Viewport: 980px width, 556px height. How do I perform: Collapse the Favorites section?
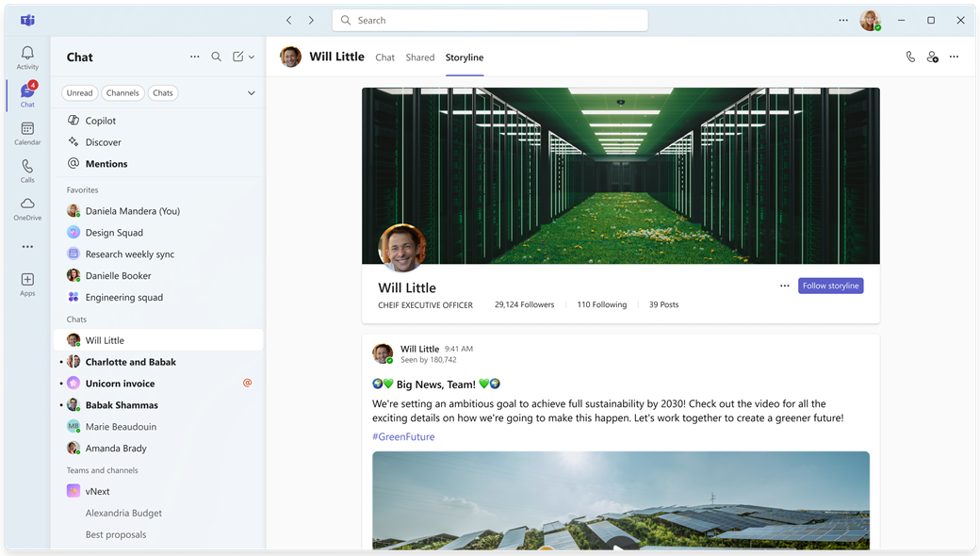click(83, 190)
